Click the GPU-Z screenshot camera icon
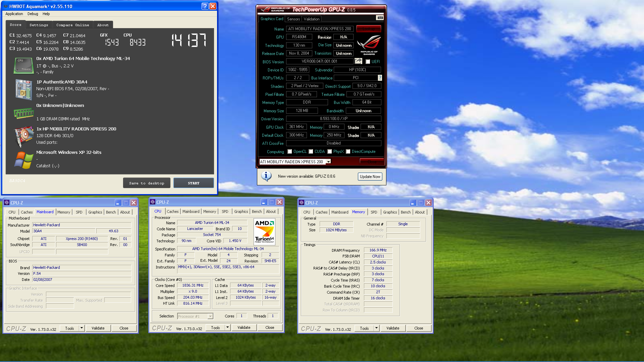This screenshot has width=644, height=362. 380,18
